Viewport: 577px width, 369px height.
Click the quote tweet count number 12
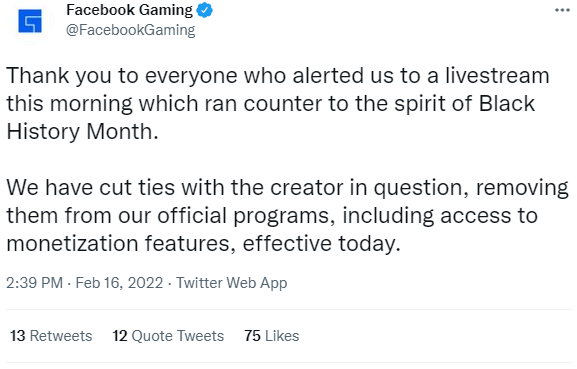coord(120,336)
